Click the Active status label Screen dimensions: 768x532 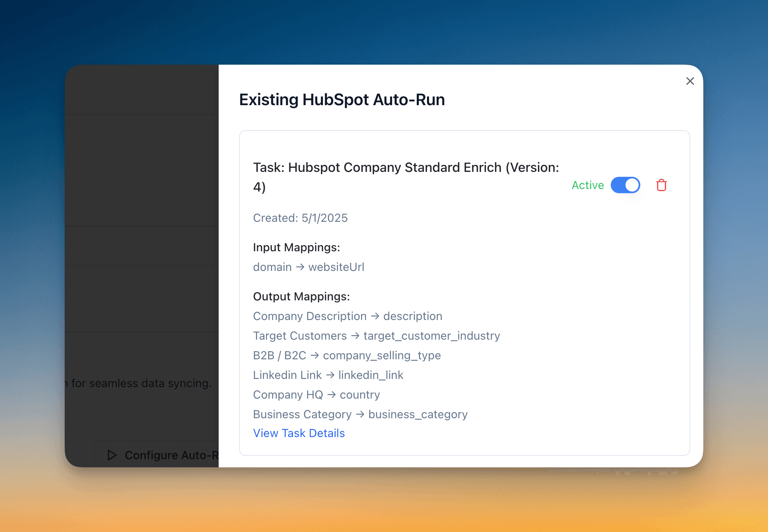[588, 185]
